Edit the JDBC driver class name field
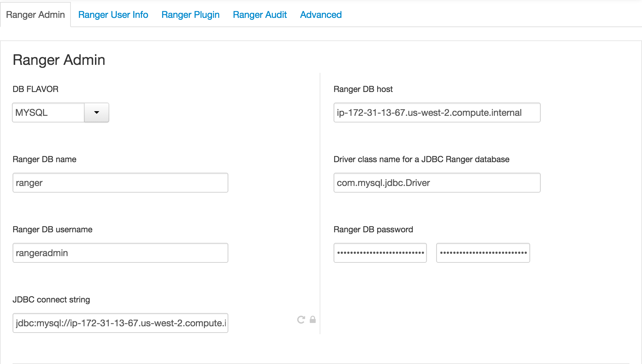Screen dimensions: 642x364 point(437,183)
